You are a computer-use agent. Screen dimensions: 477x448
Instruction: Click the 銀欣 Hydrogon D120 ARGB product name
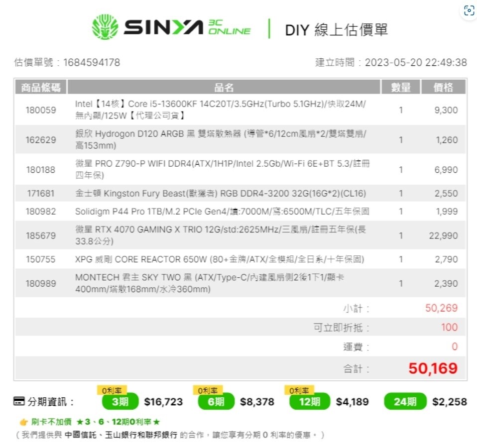point(221,139)
